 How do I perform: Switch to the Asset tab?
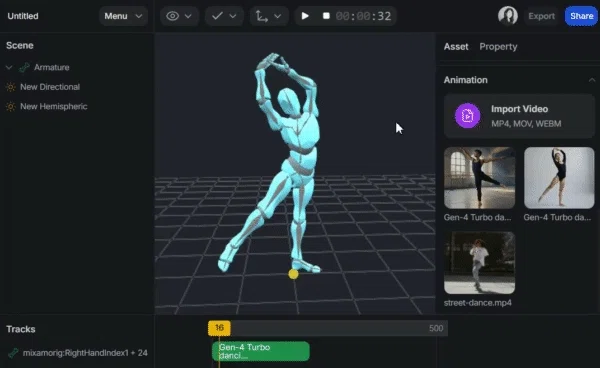click(x=456, y=47)
